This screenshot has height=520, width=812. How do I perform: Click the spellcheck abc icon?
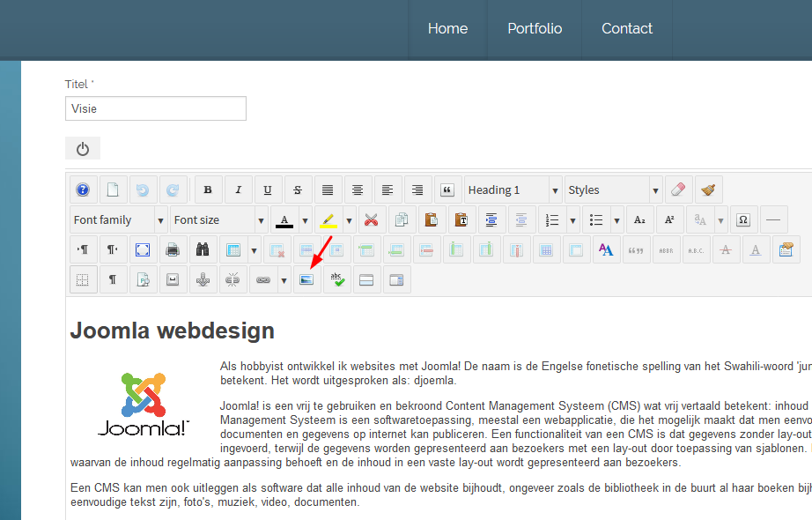[336, 279]
